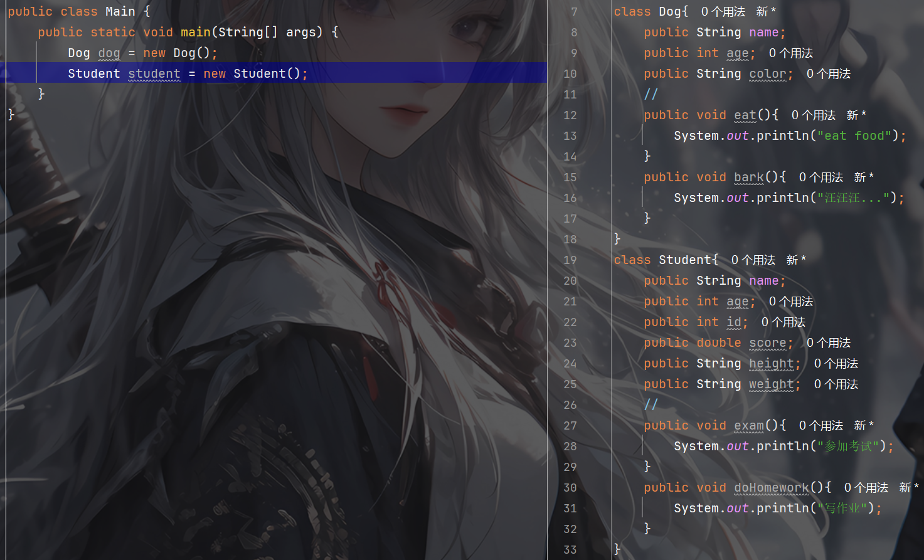This screenshot has height=560, width=924.
Task: Open the usages hint beside class Dog
Action: (723, 11)
